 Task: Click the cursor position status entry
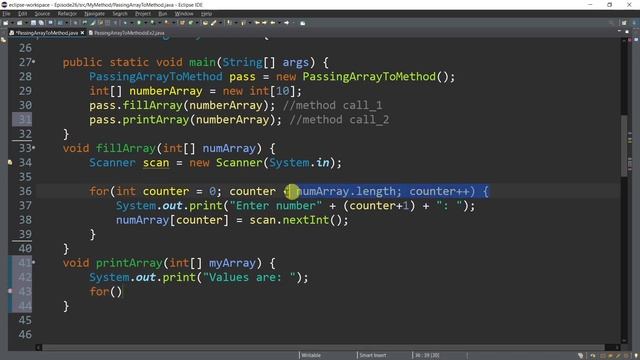click(427, 355)
